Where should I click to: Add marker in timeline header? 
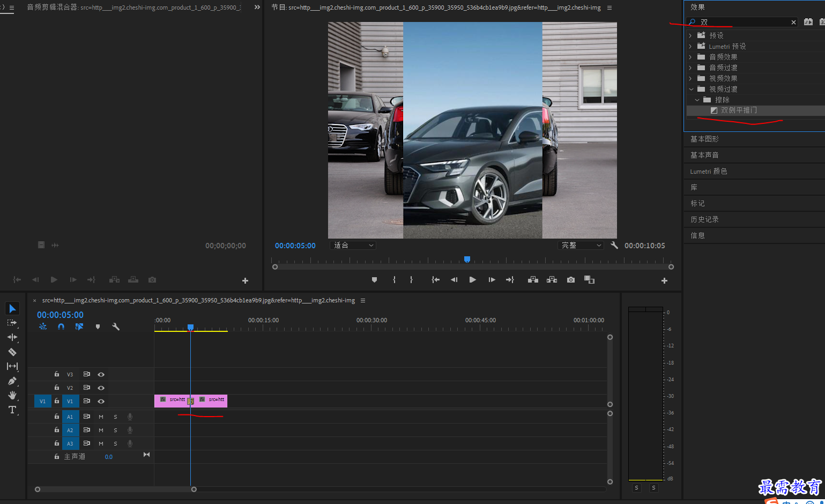pos(98,327)
